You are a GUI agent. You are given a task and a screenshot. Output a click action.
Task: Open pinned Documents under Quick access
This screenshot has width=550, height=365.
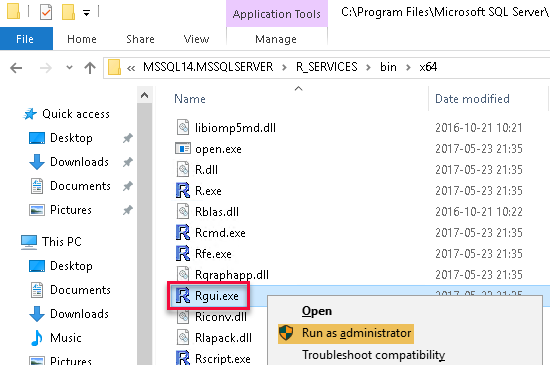click(x=80, y=185)
